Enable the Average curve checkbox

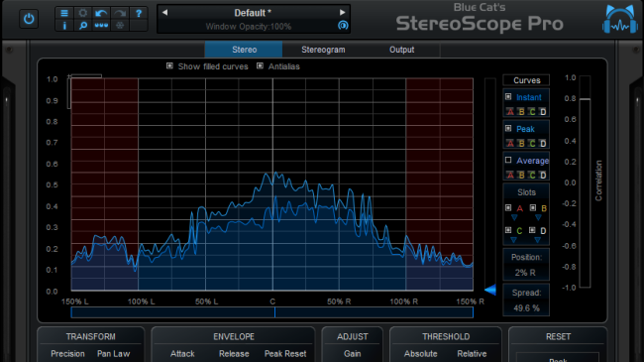(508, 160)
